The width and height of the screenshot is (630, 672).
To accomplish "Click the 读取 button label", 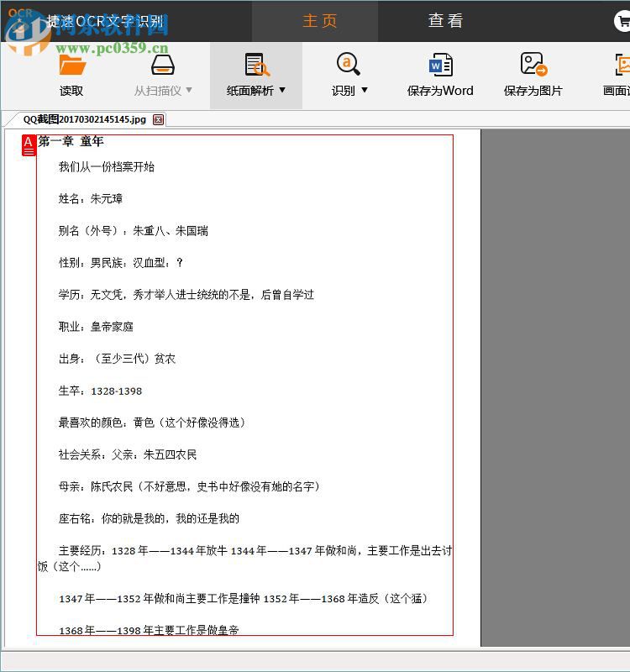I will pos(71,91).
